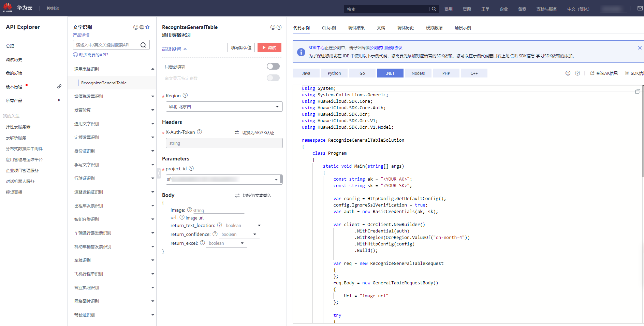Image resolution: width=644 pixels, height=326 pixels.
Task: Click 查询AK信息 link
Action: click(x=604, y=73)
